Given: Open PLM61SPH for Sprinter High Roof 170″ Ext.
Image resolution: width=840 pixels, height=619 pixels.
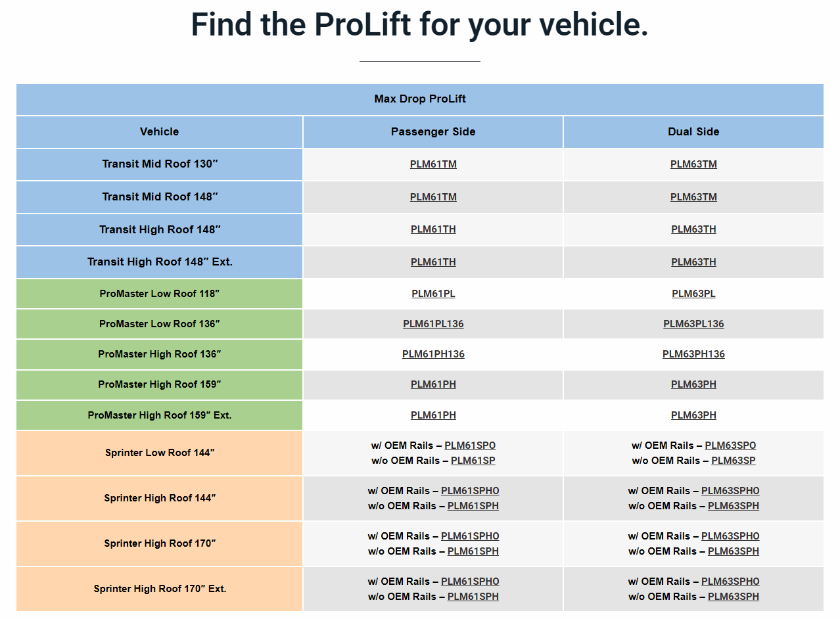Looking at the screenshot, I should 473,597.
